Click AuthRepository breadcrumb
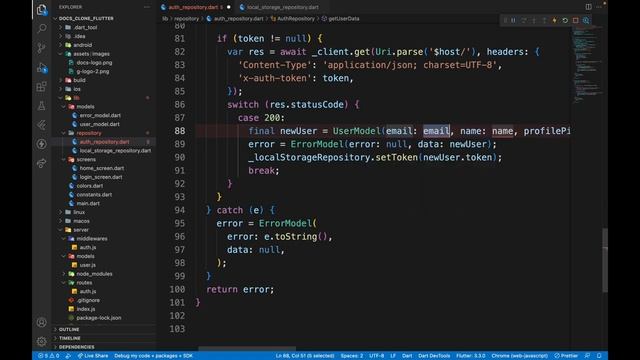 click(295, 19)
